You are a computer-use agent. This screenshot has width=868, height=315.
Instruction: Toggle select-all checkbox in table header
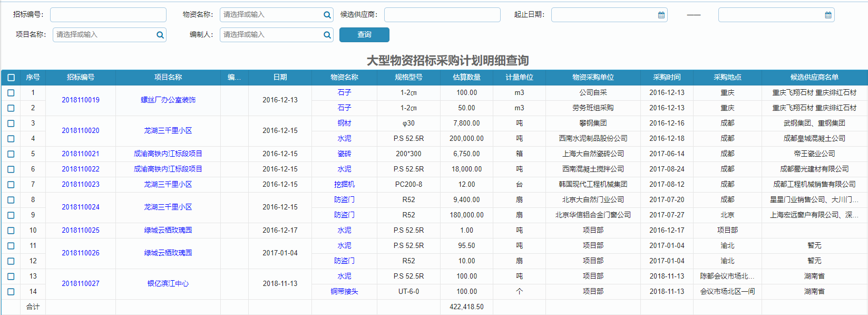coord(11,78)
